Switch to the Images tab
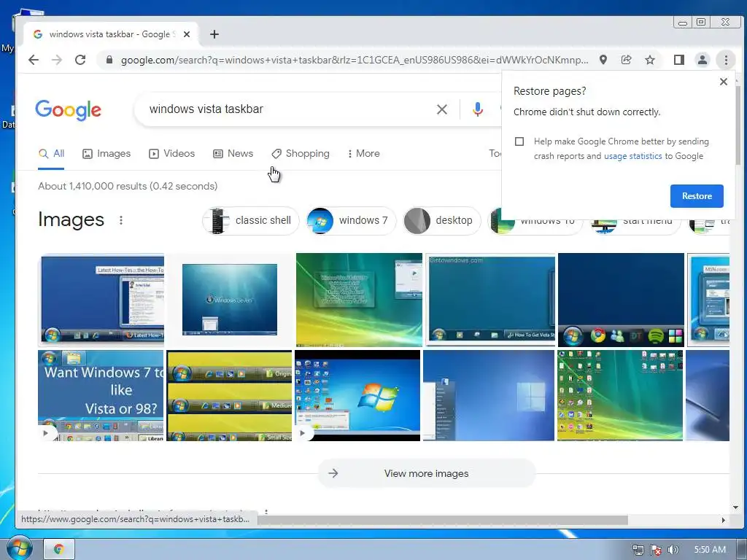This screenshot has height=560, width=747. [107, 154]
